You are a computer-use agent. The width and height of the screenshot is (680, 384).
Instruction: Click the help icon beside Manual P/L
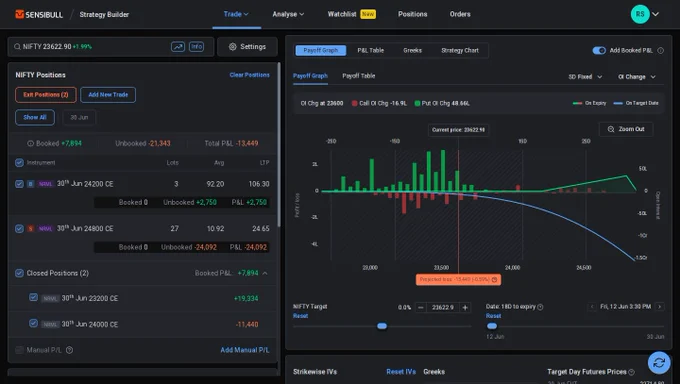coord(69,350)
